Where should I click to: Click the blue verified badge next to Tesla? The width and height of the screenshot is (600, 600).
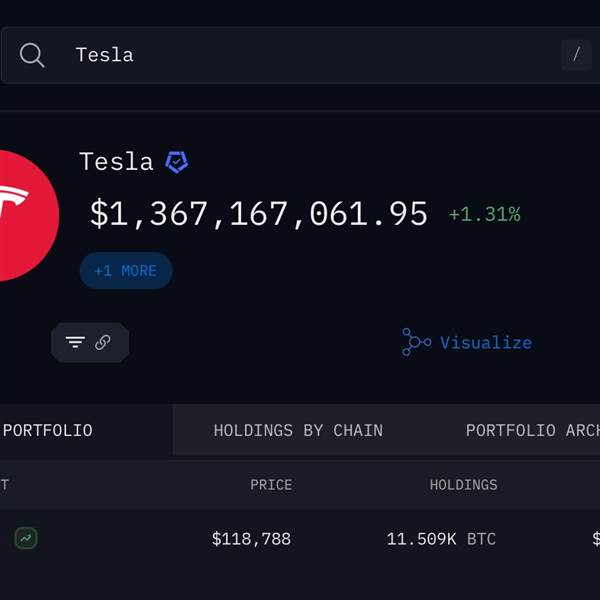(x=176, y=162)
